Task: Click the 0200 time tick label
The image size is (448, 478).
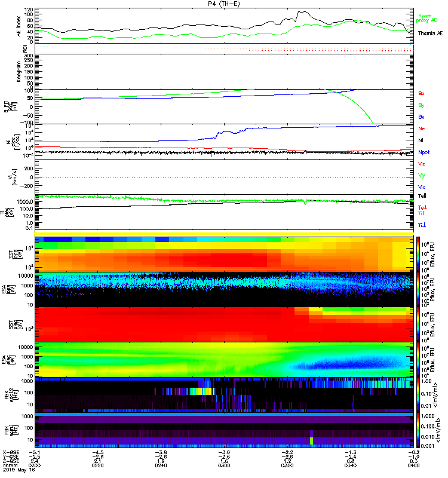Action: pyautogui.click(x=35, y=465)
